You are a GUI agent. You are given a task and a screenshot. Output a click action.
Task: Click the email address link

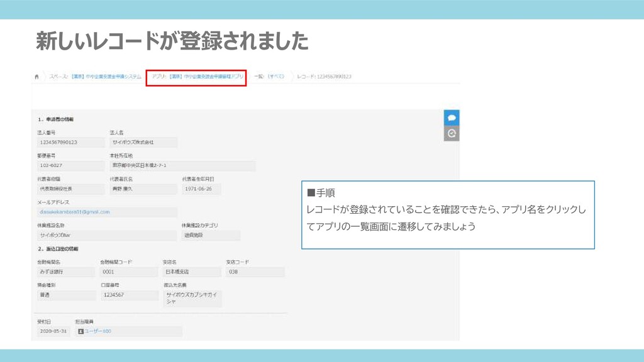(x=75, y=212)
